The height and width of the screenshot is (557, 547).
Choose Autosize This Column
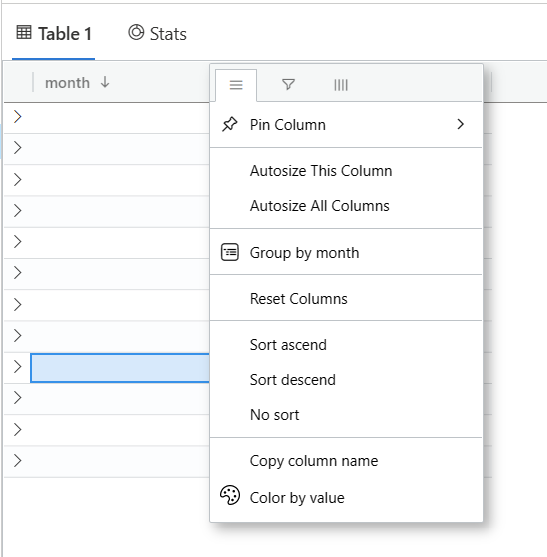tap(321, 171)
